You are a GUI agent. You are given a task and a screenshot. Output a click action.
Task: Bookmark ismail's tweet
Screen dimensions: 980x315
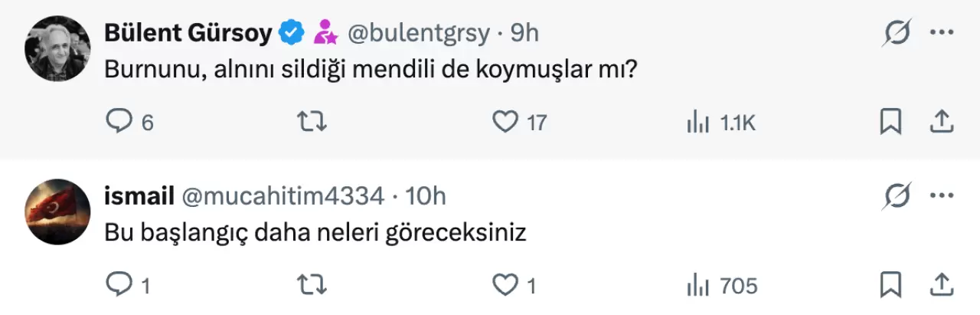(890, 286)
